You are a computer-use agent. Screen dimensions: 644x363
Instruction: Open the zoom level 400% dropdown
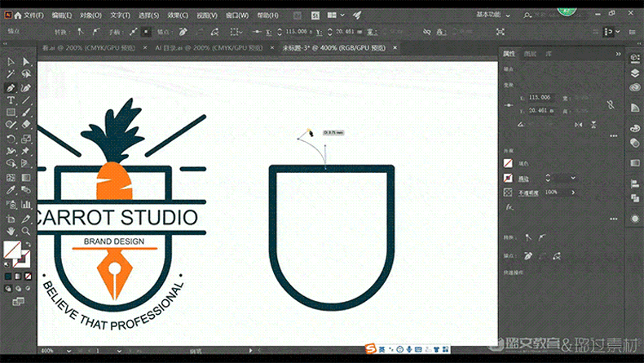(x=68, y=351)
